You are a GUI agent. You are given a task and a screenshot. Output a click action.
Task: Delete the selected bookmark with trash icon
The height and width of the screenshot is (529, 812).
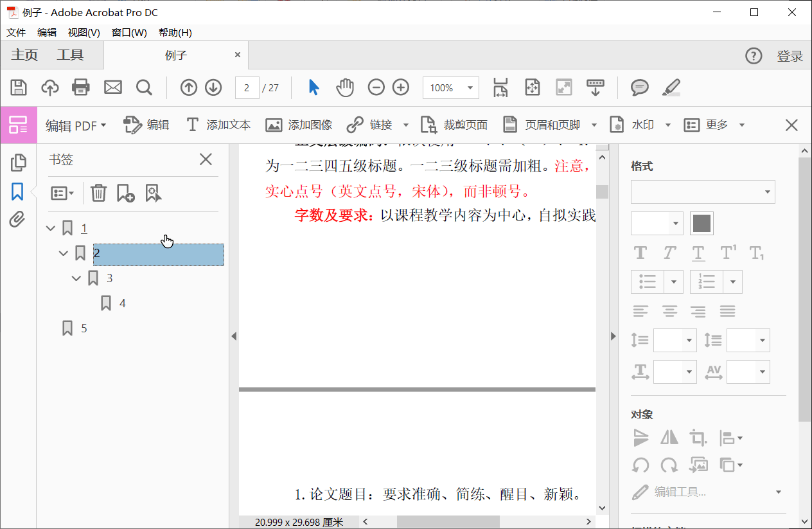tap(98, 193)
